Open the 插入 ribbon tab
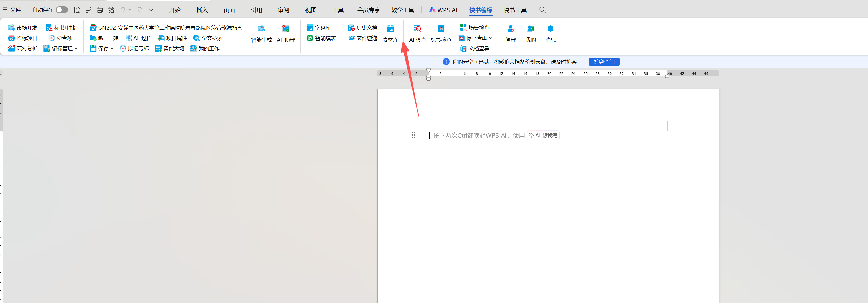Viewport: 868px width, 303px height. click(202, 10)
